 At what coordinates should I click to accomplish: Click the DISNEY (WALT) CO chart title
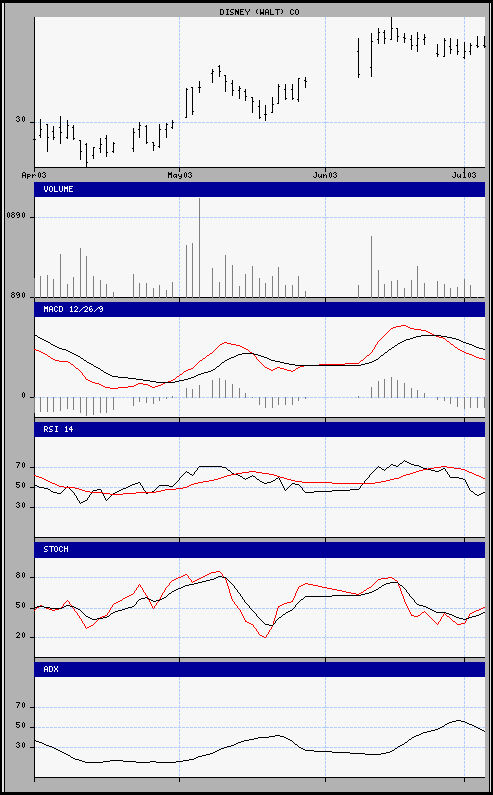[x=259, y=12]
